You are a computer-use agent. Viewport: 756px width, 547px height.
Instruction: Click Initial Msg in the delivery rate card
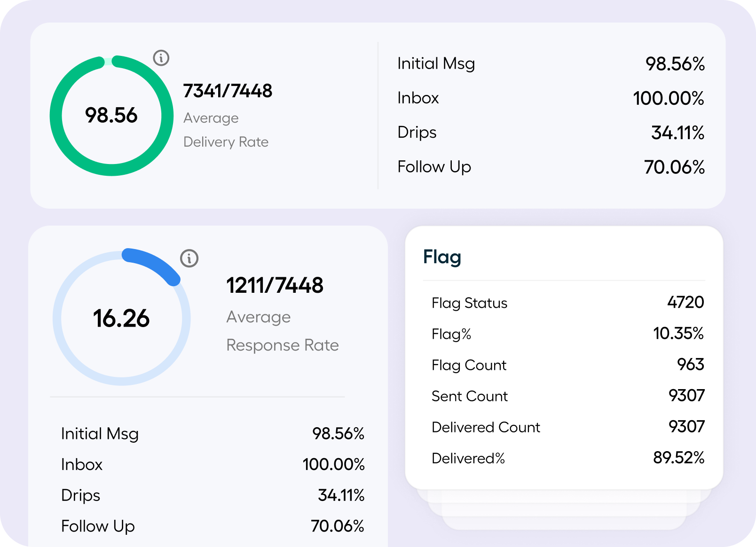436,63
